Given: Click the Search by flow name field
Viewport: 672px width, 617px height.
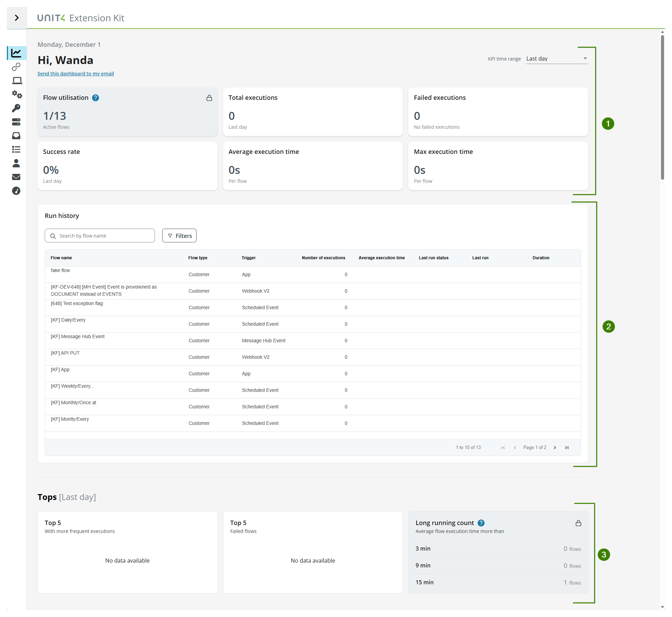Looking at the screenshot, I should coord(99,236).
